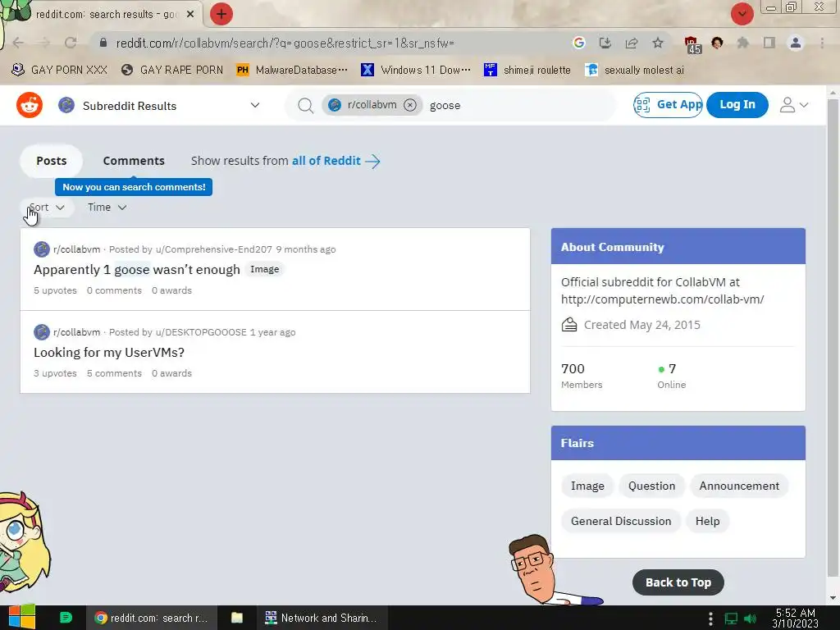
Task: Open the Windows 11 Dow... bookmark
Action: pos(416,70)
